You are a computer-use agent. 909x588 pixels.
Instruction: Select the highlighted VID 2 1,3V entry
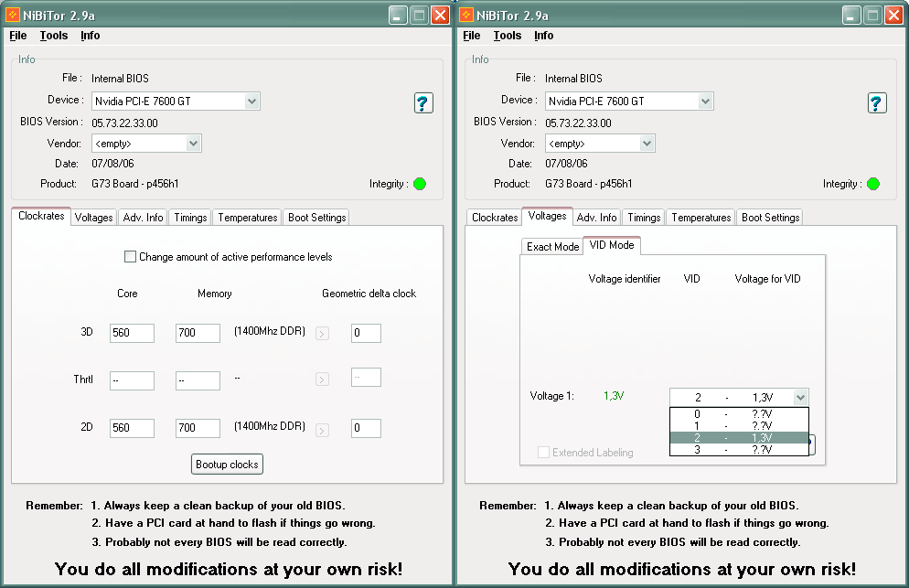point(739,437)
